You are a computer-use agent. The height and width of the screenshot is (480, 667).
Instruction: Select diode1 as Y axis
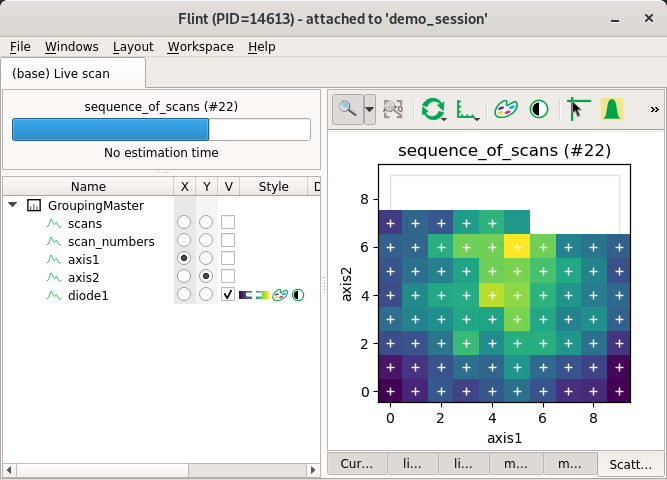pos(206,294)
